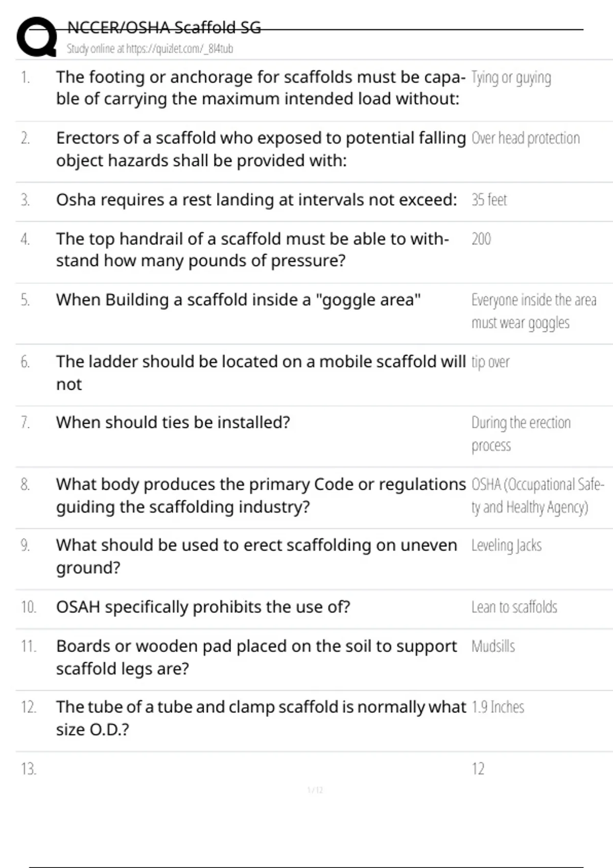Click the item number 13 label

pyautogui.click(x=29, y=769)
